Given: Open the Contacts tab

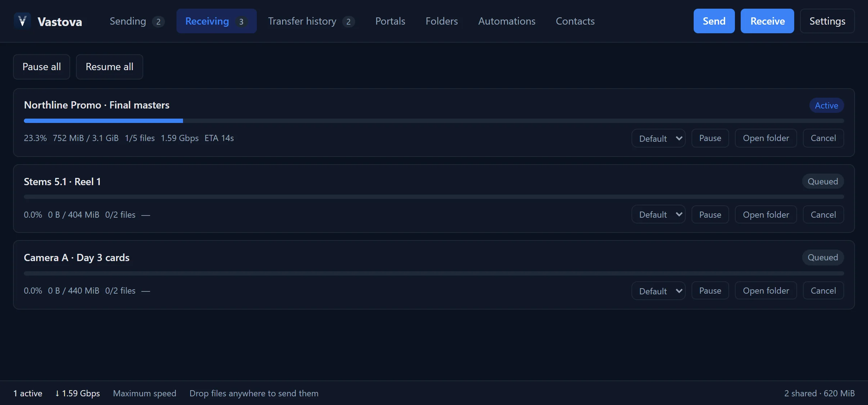Looking at the screenshot, I should tap(575, 21).
